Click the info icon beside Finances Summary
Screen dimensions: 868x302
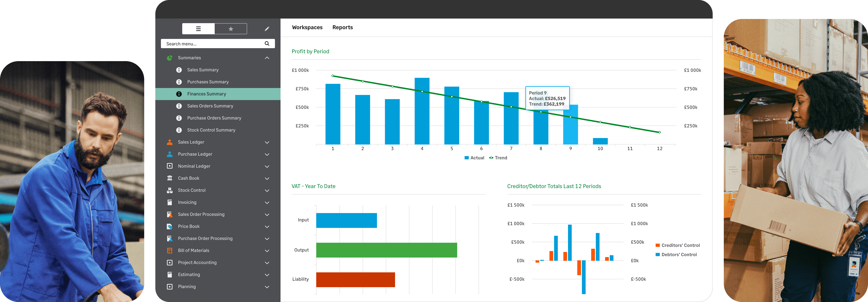coord(179,94)
